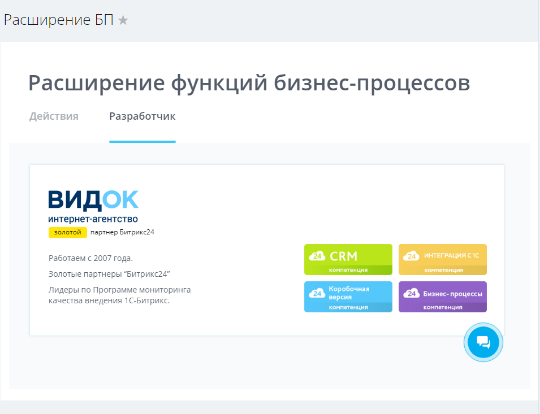
Task: Click the интернет-агентство subtitle under logo
Action: click(x=93, y=219)
